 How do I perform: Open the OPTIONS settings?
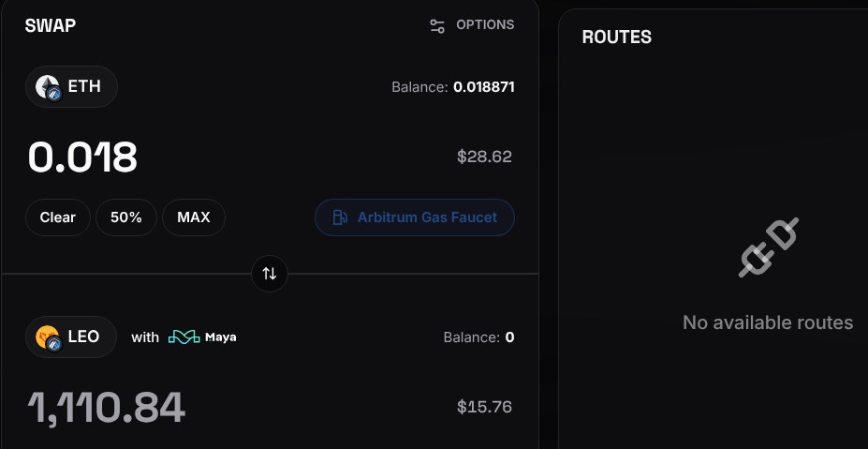[x=485, y=25]
